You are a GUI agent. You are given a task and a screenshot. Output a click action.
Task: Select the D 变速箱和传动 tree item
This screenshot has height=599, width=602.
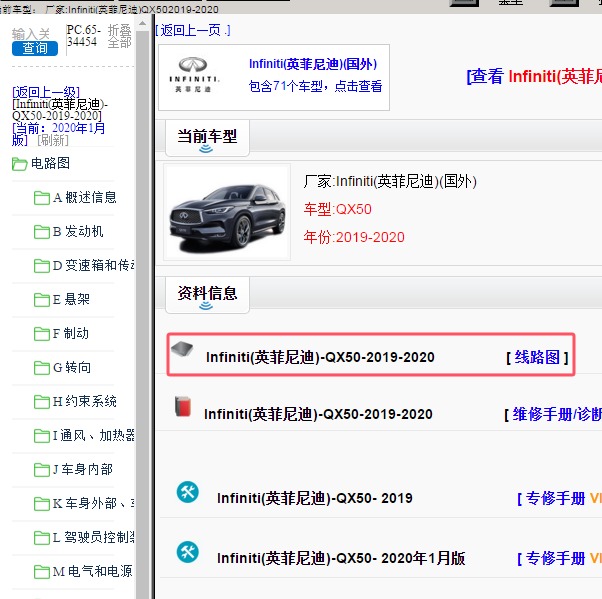click(93, 265)
